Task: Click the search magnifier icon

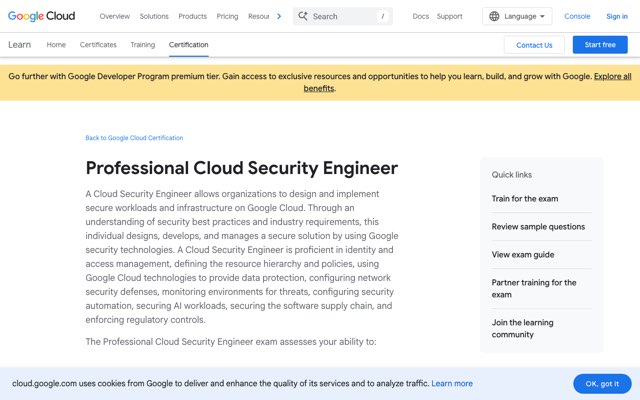Action: coord(302,16)
